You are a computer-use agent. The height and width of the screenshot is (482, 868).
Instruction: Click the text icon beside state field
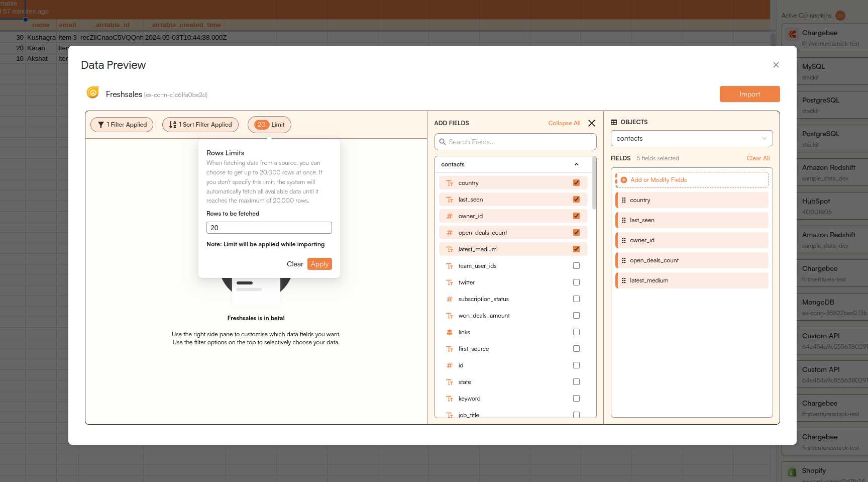tap(450, 382)
